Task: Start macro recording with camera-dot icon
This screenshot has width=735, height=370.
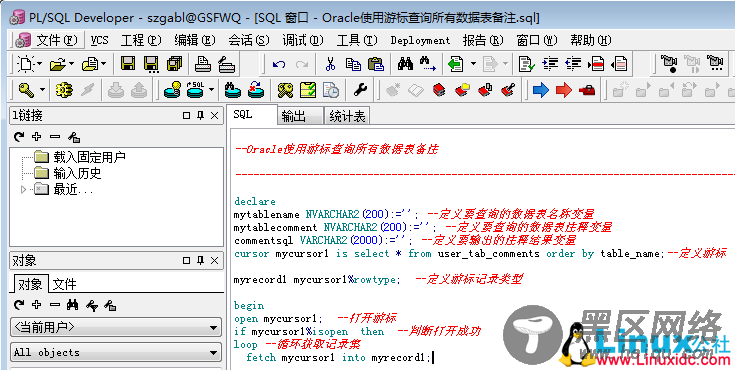Action: coord(669,64)
